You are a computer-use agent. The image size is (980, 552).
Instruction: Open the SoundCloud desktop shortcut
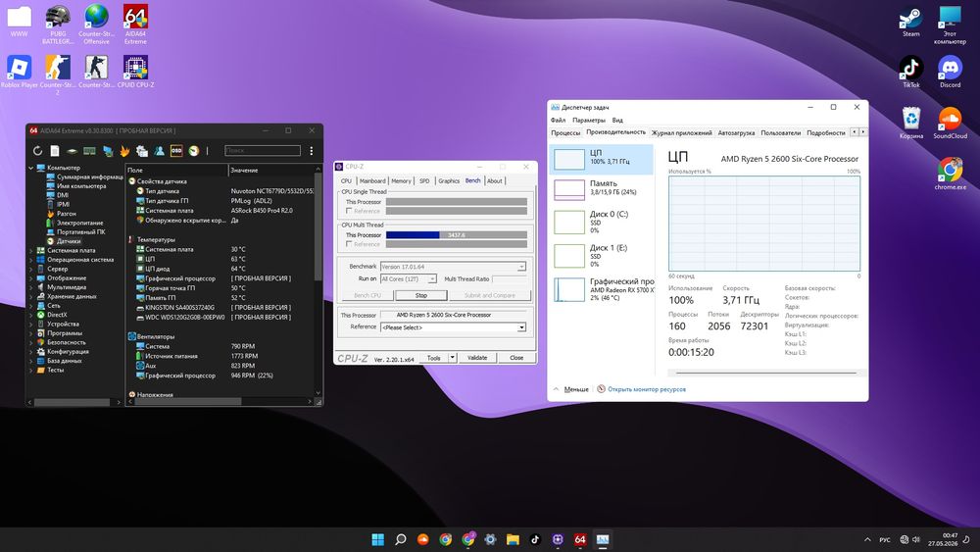tap(950, 124)
